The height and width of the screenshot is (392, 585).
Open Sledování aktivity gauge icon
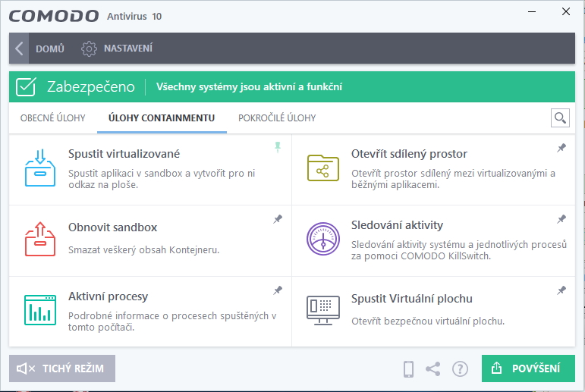(x=323, y=239)
